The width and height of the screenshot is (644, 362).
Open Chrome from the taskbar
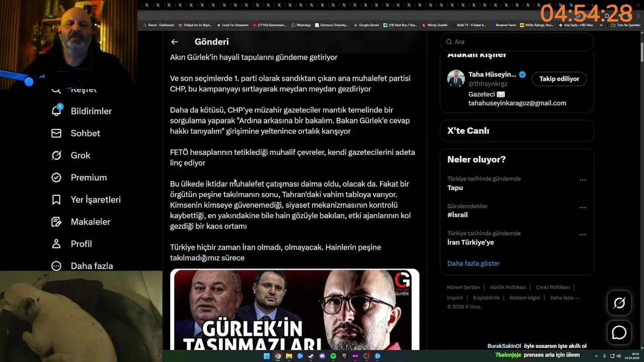point(278,356)
